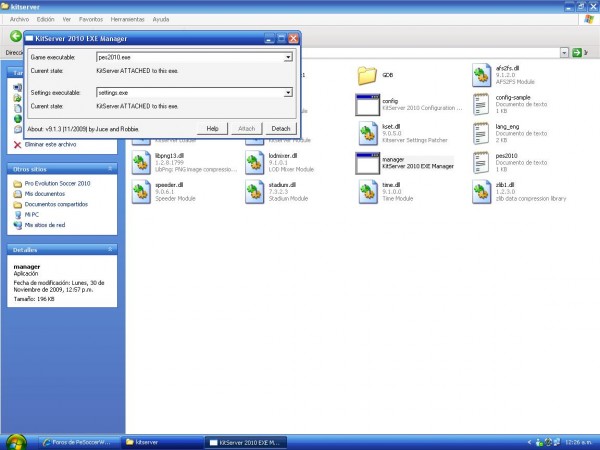Screen dimensions: 600x450
Task: Click the About v9.1.3 text
Action: coord(83,129)
